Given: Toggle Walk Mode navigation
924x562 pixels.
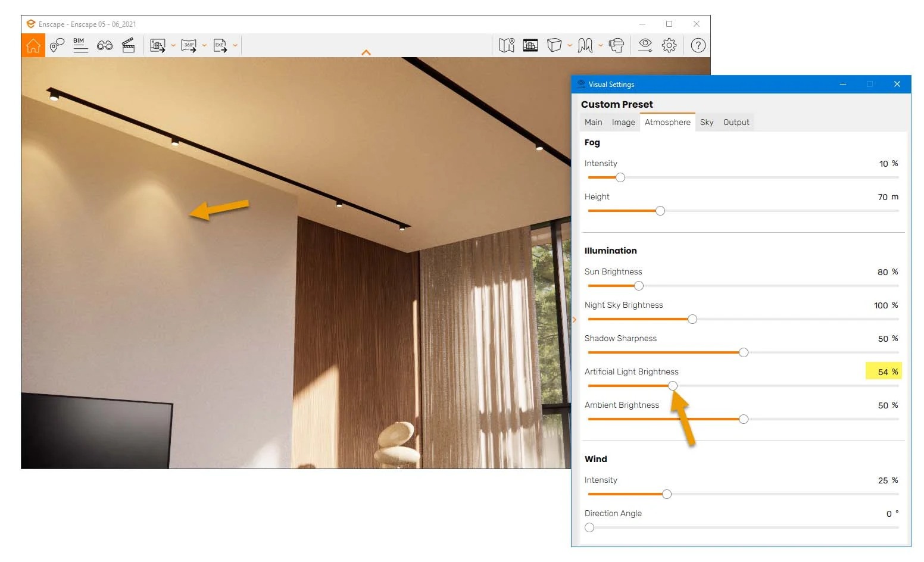Looking at the screenshot, I should [x=585, y=45].
